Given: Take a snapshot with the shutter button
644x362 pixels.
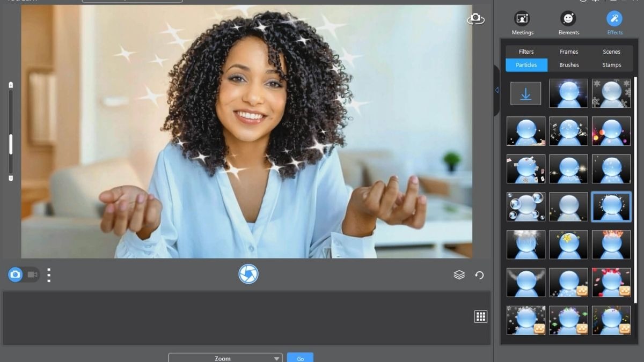Looking at the screenshot, I should coord(248,274).
